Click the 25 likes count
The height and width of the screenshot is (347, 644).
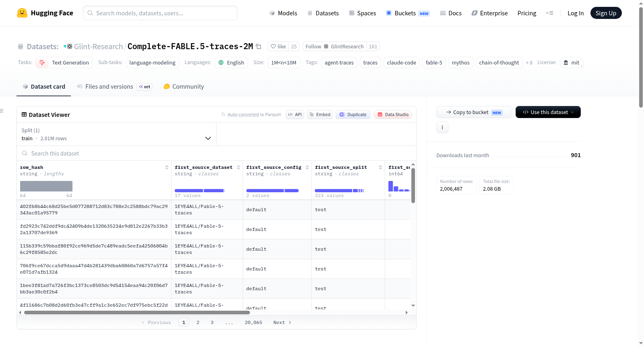(x=294, y=46)
